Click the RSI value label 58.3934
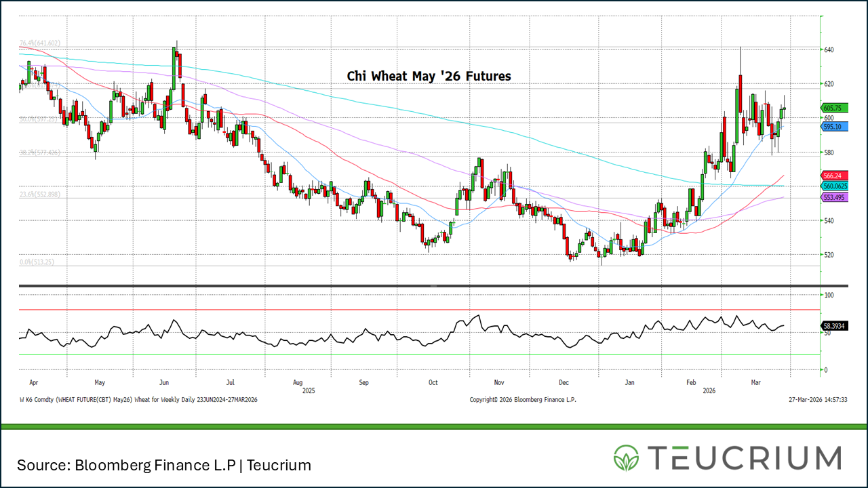868x488 pixels. tap(835, 326)
